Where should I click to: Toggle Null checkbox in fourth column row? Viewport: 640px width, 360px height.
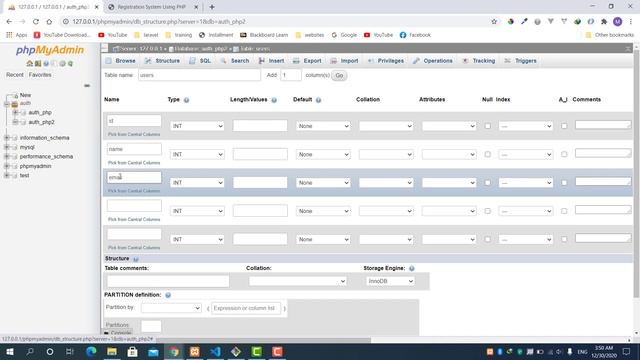pyautogui.click(x=487, y=211)
